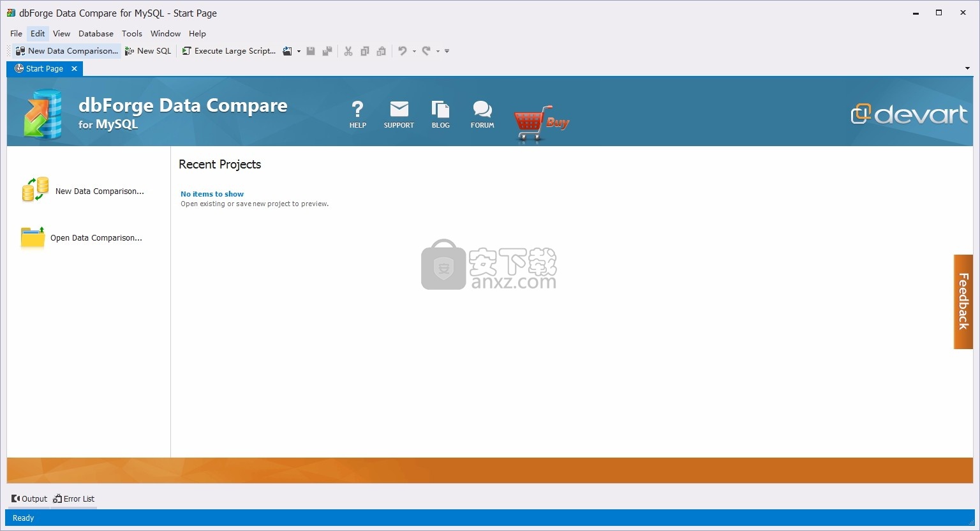Screen dimensions: 980x531
Task: Expand the Open file dropdown arrow
Action: [299, 51]
